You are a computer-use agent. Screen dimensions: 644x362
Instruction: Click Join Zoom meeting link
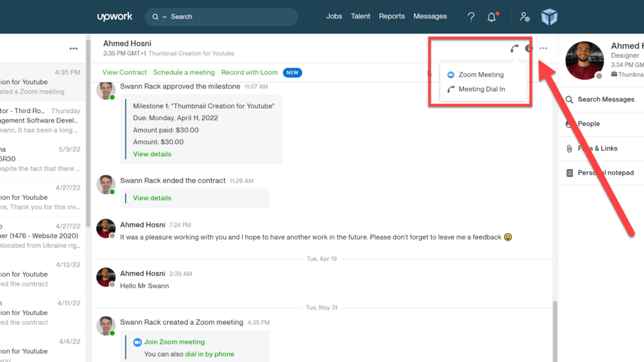point(174,342)
